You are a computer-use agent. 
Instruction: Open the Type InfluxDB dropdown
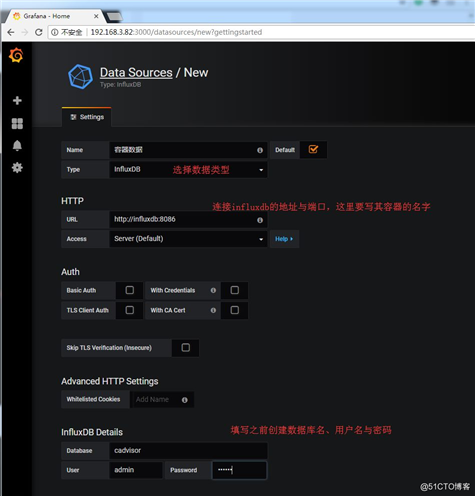point(188,170)
